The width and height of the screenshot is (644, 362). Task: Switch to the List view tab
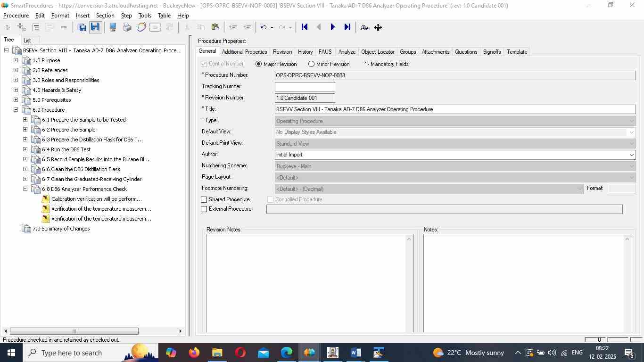click(x=27, y=41)
